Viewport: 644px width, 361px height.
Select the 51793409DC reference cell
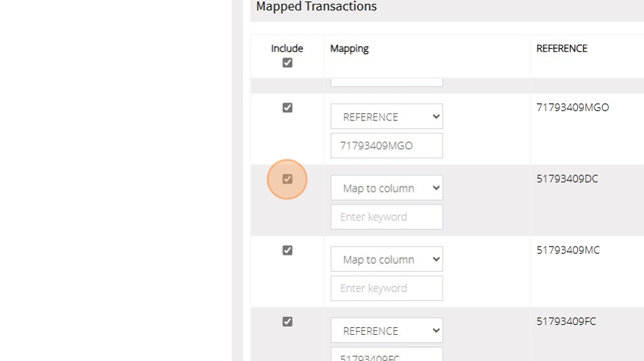(x=567, y=179)
